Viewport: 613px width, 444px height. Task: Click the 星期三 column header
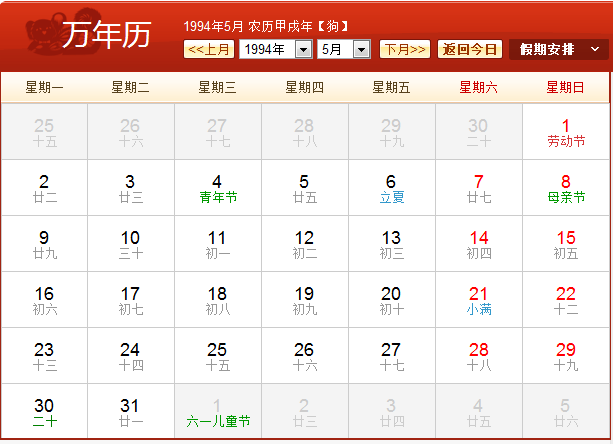point(217,87)
